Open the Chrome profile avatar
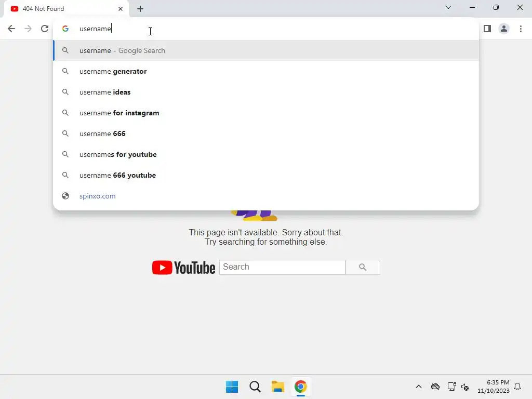This screenshot has height=399, width=532. pyautogui.click(x=504, y=29)
